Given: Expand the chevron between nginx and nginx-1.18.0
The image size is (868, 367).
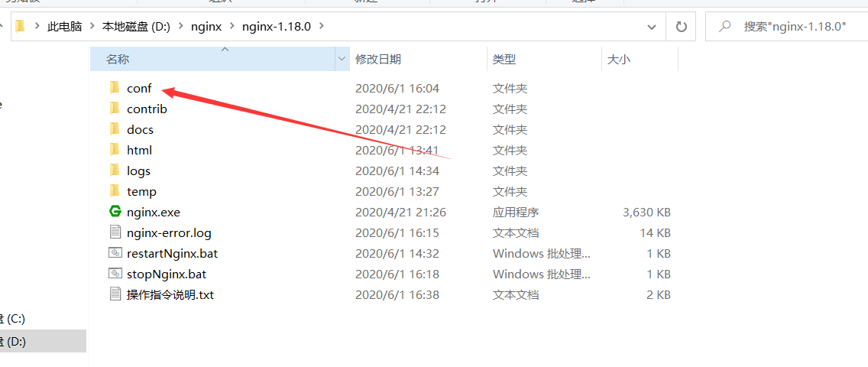Looking at the screenshot, I should click(232, 27).
